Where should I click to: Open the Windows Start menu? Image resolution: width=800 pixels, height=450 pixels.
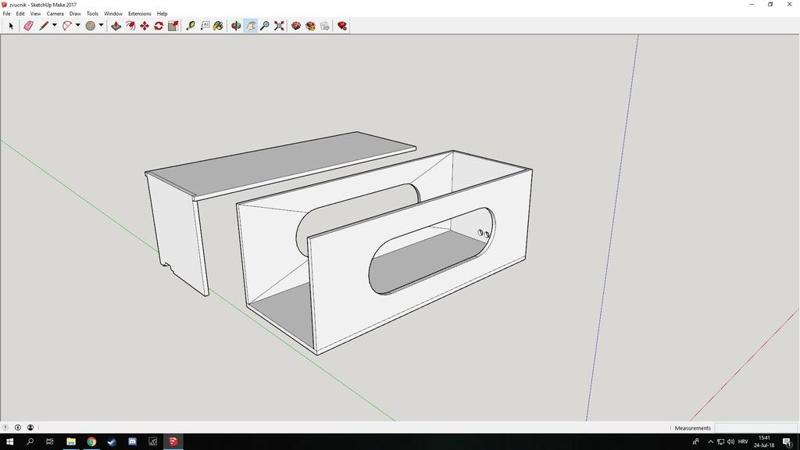click(10, 442)
